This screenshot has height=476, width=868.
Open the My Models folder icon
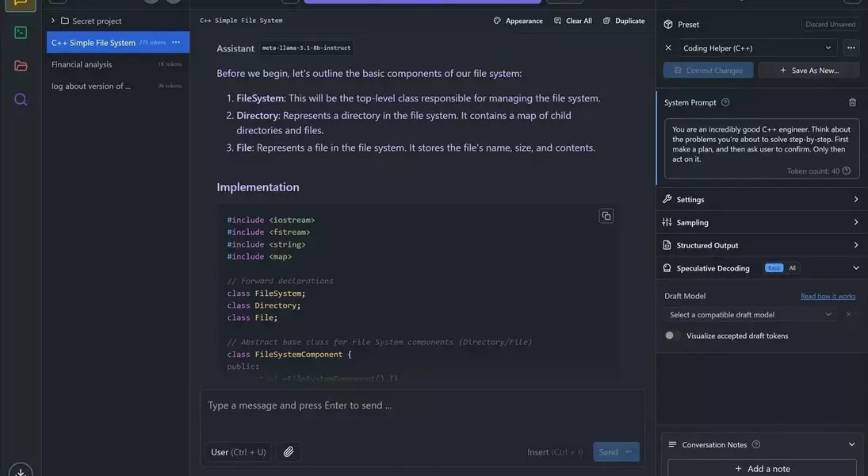21,66
